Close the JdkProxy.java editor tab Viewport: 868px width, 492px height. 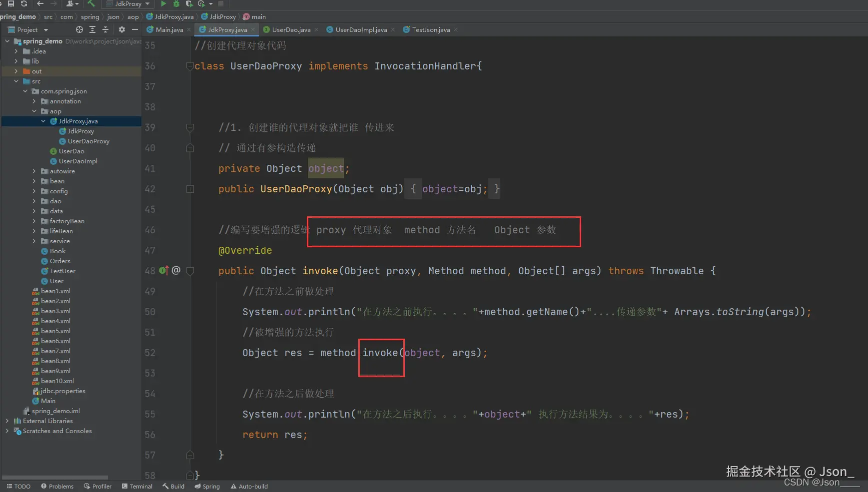click(x=253, y=29)
